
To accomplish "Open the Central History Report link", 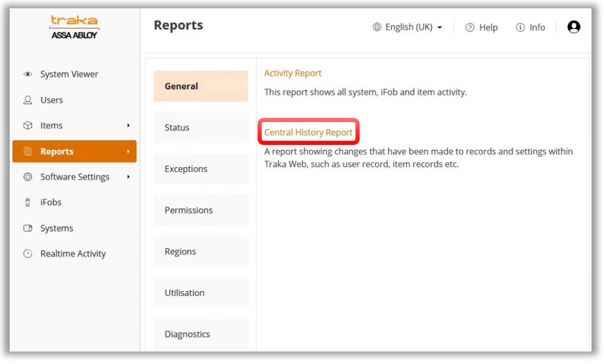I will coord(308,132).
